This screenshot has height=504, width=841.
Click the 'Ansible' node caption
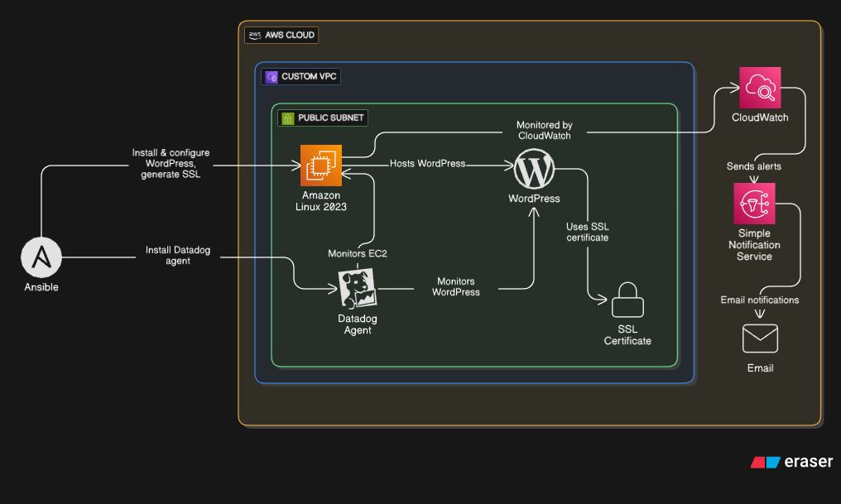41,287
